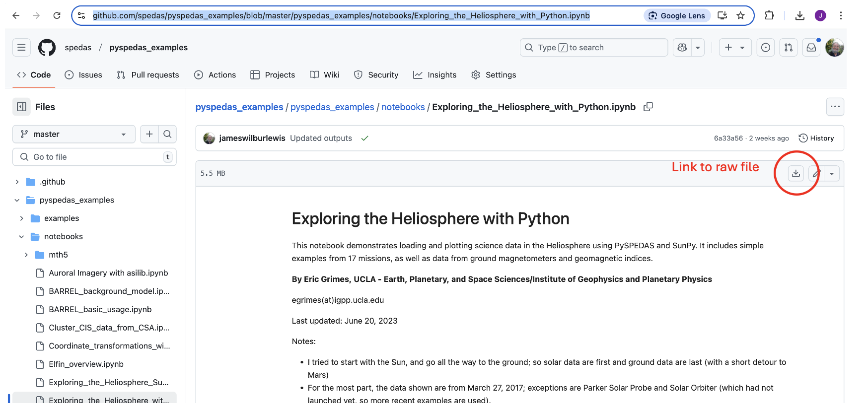868x414 pixels.
Task: Switch to the Pull requests tab
Action: pyautogui.click(x=148, y=74)
